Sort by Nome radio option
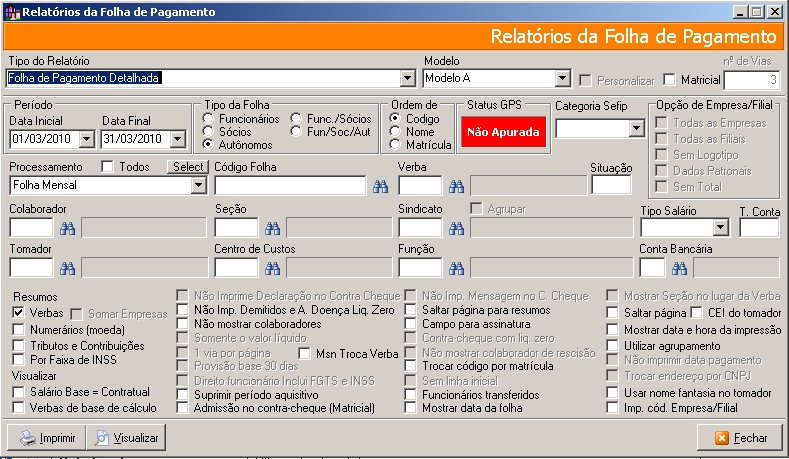789x459 pixels. (396, 131)
